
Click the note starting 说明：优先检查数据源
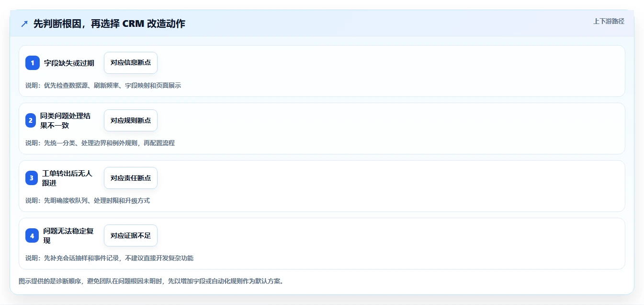[x=103, y=85]
